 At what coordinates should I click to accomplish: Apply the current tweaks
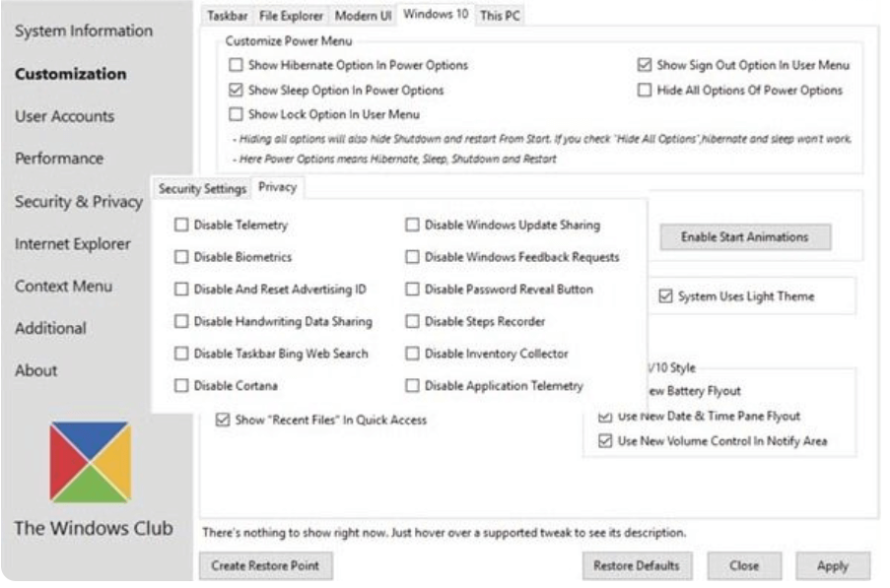point(833,566)
